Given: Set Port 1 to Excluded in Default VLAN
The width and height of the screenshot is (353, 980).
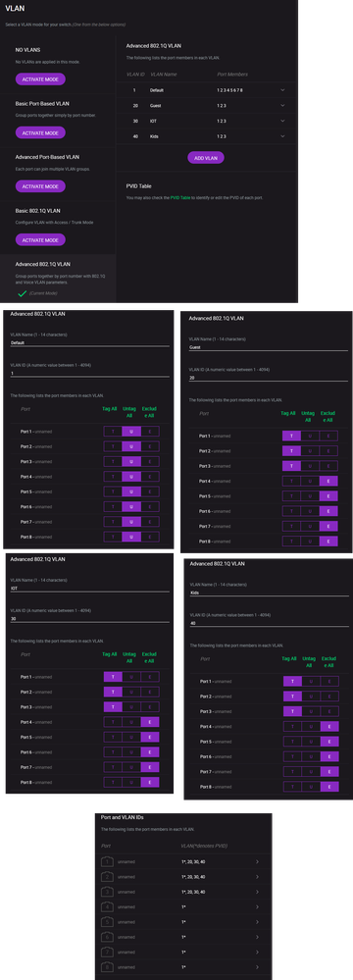Looking at the screenshot, I should pyautogui.click(x=150, y=432).
